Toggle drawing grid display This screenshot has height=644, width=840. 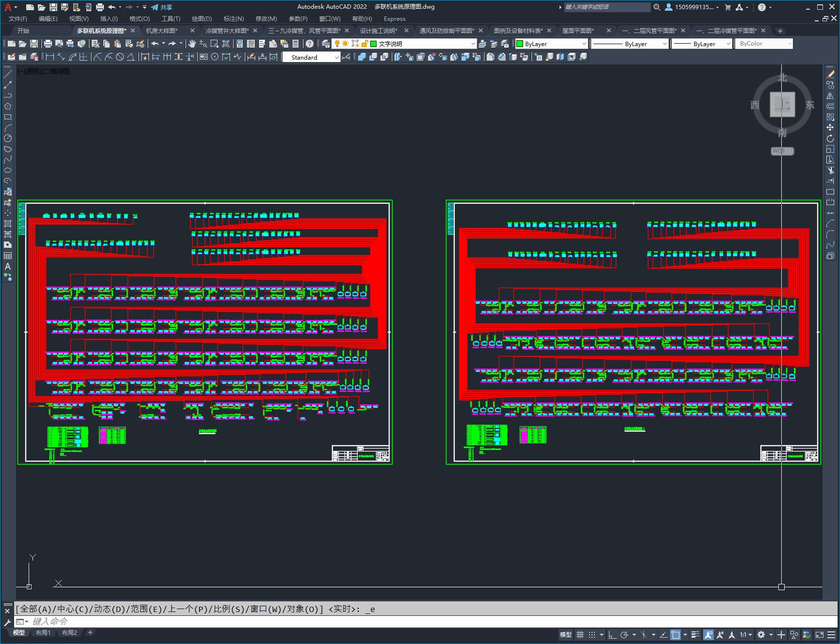click(580, 634)
